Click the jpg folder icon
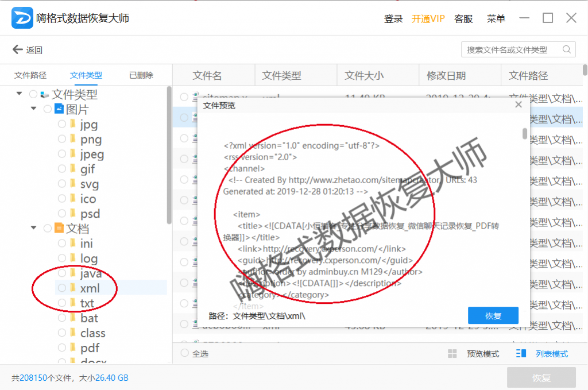This screenshot has width=588, height=390. click(73, 123)
